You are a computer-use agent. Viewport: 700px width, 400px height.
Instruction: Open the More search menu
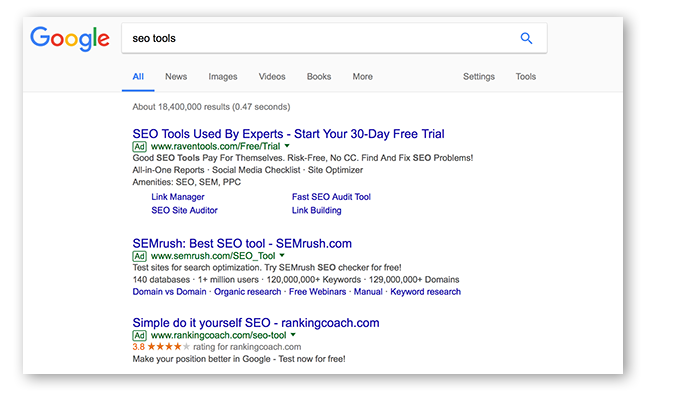(x=362, y=76)
